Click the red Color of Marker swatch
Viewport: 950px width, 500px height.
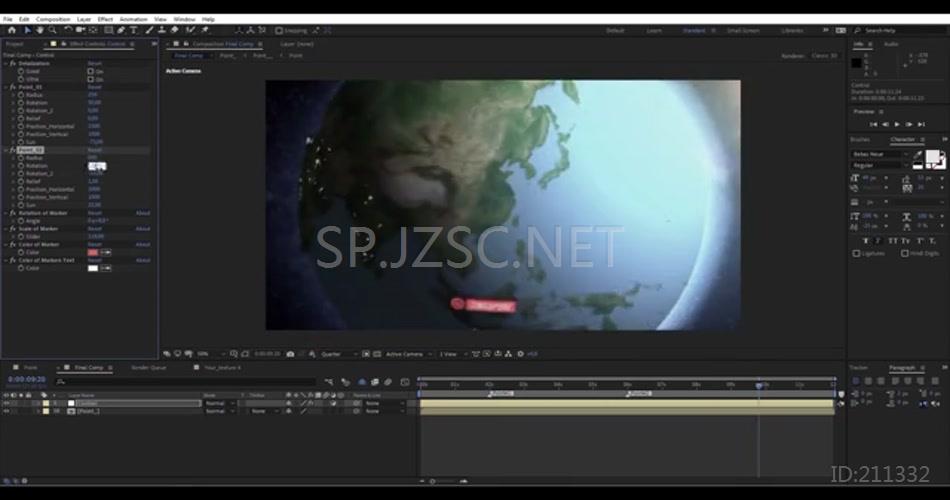[93, 252]
